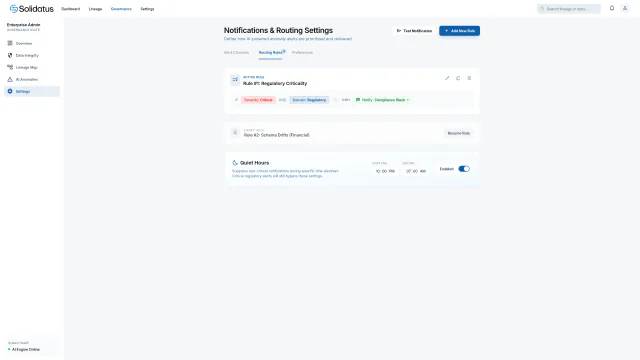The image size is (640, 360).
Task: Toggle the Quiet Hours Enabled switch
Action: [464, 169]
